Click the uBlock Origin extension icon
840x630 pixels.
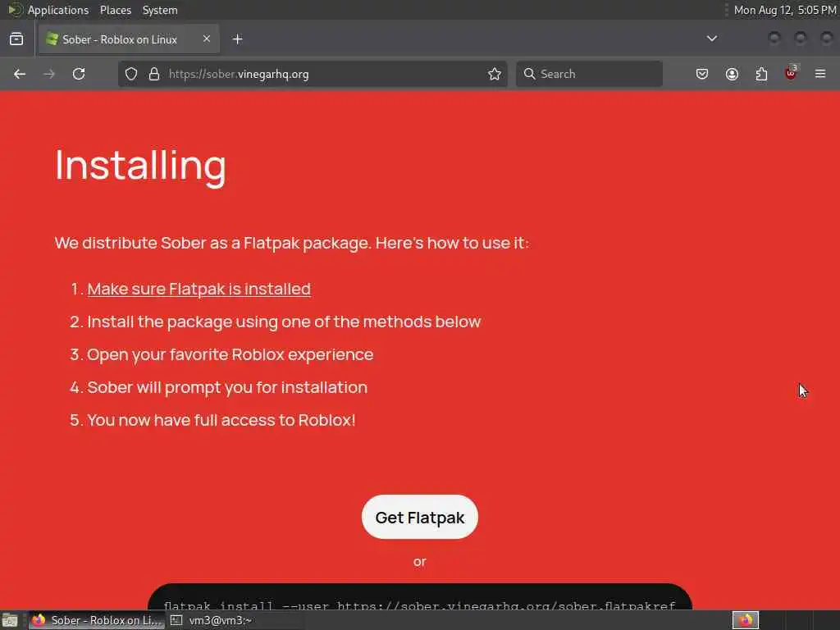pos(791,73)
